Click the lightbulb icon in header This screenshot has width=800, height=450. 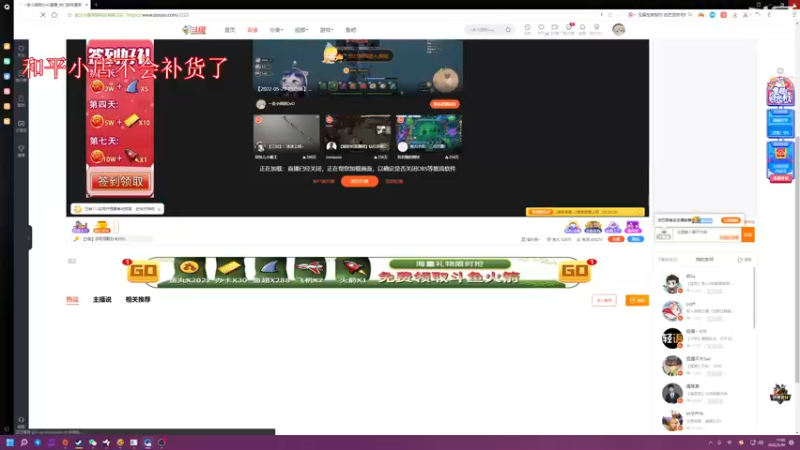596,29
